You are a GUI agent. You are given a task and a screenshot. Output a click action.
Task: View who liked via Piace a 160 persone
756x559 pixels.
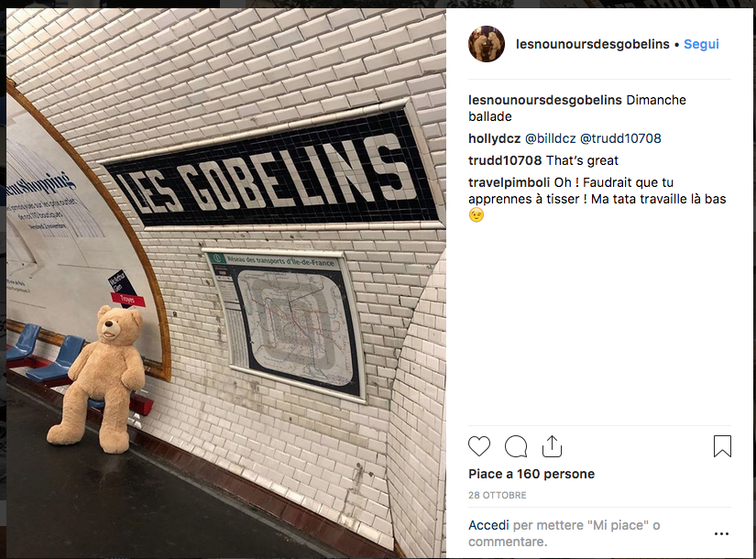pyautogui.click(x=531, y=474)
